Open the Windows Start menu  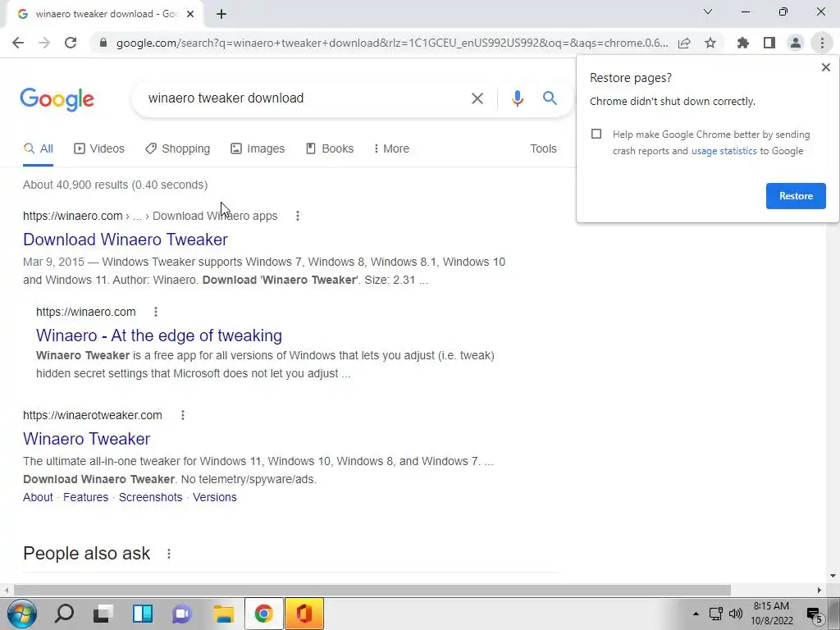[x=22, y=614]
